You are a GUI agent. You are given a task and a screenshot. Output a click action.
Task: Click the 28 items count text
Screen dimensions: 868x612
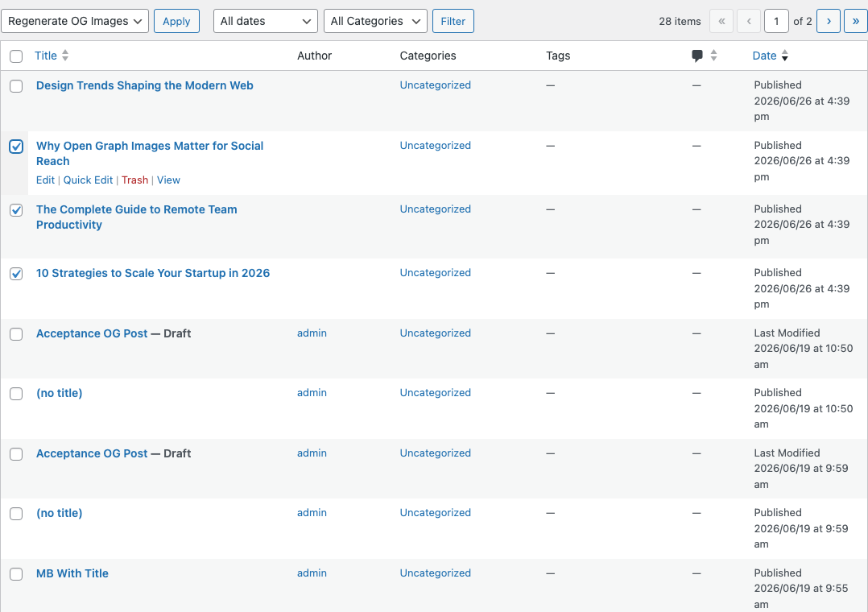point(680,22)
